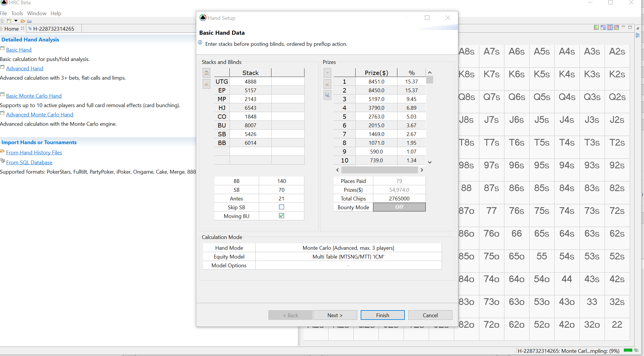The image size is (644, 356).
Task: Click the import toolbar icon
Action: 29,21
